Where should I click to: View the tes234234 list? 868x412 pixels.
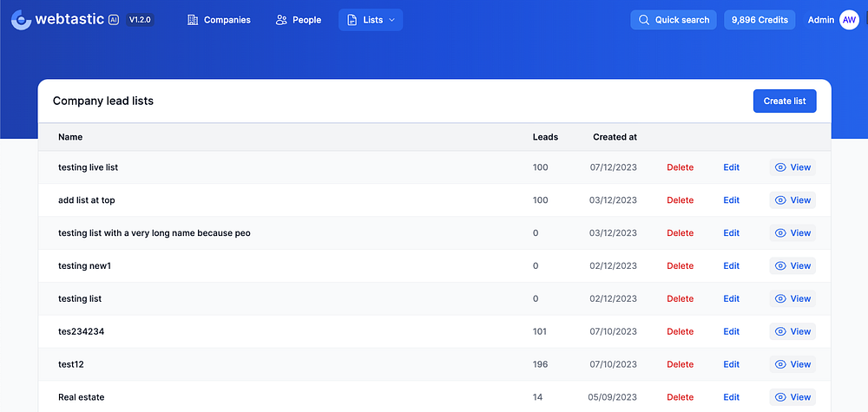coord(792,332)
